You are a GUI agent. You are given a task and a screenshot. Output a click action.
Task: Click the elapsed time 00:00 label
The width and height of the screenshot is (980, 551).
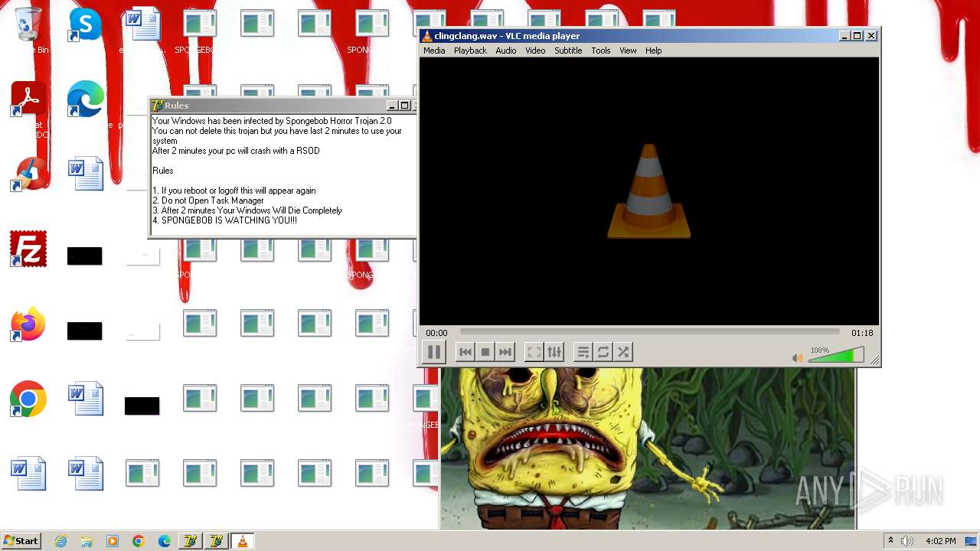(436, 333)
